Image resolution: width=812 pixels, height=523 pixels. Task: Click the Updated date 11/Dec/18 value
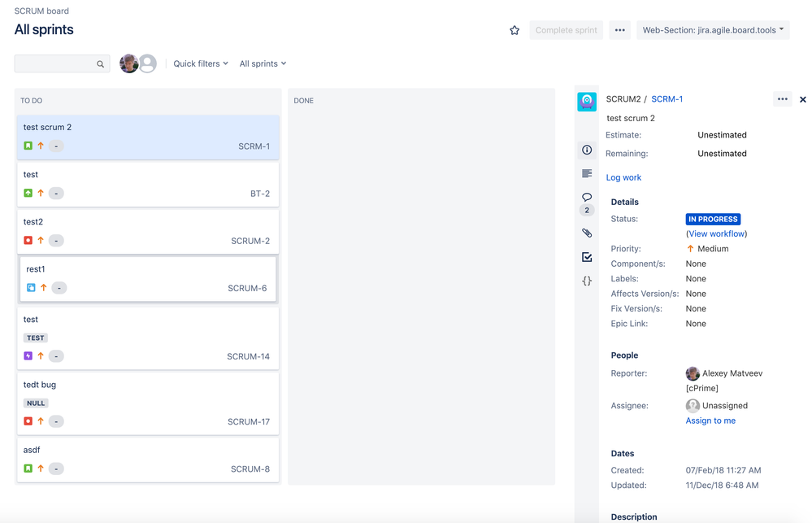pyautogui.click(x=722, y=485)
